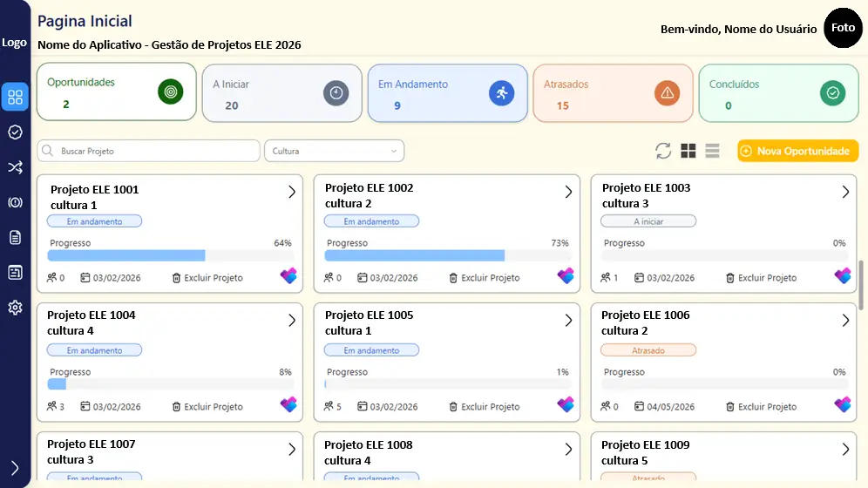Open the checkmark circle icon in sidebar
This screenshot has height=488, width=868.
coord(15,132)
